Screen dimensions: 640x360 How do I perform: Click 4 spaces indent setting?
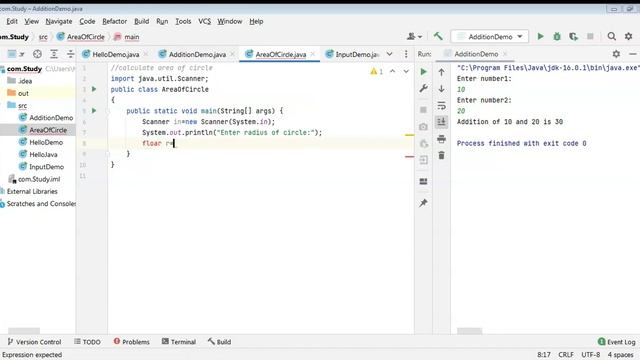pyautogui.click(x=620, y=355)
